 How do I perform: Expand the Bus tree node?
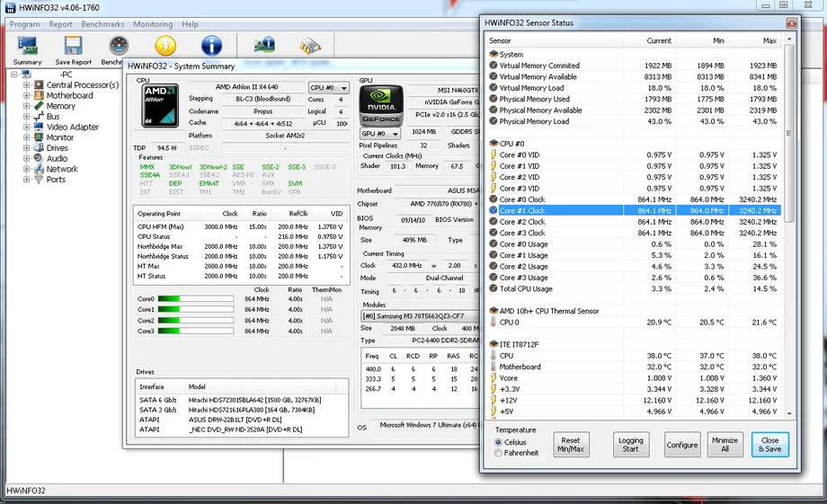click(26, 117)
